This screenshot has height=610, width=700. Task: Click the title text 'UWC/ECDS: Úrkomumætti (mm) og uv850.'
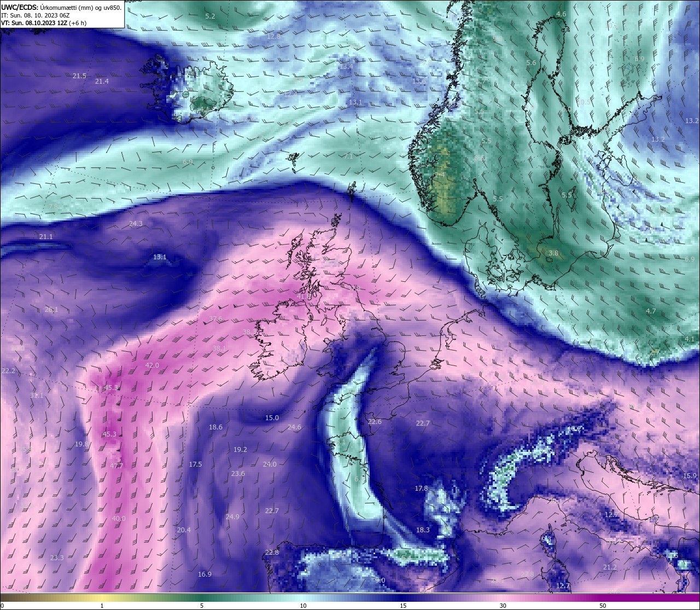[x=61, y=7]
